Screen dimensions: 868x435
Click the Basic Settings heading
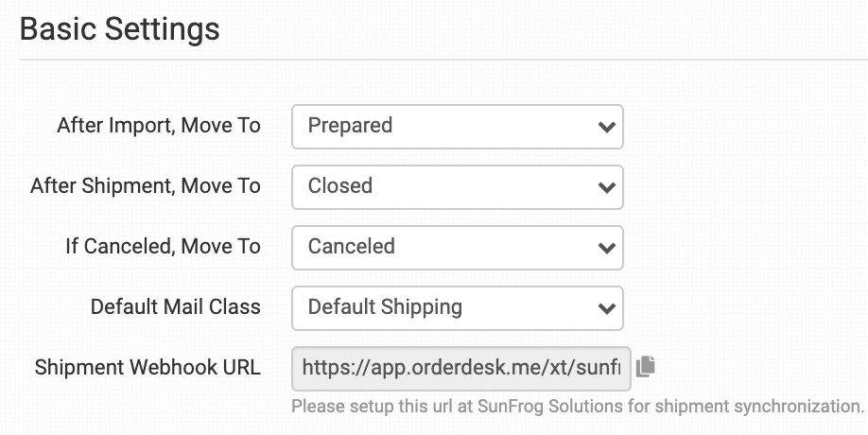[x=119, y=29]
